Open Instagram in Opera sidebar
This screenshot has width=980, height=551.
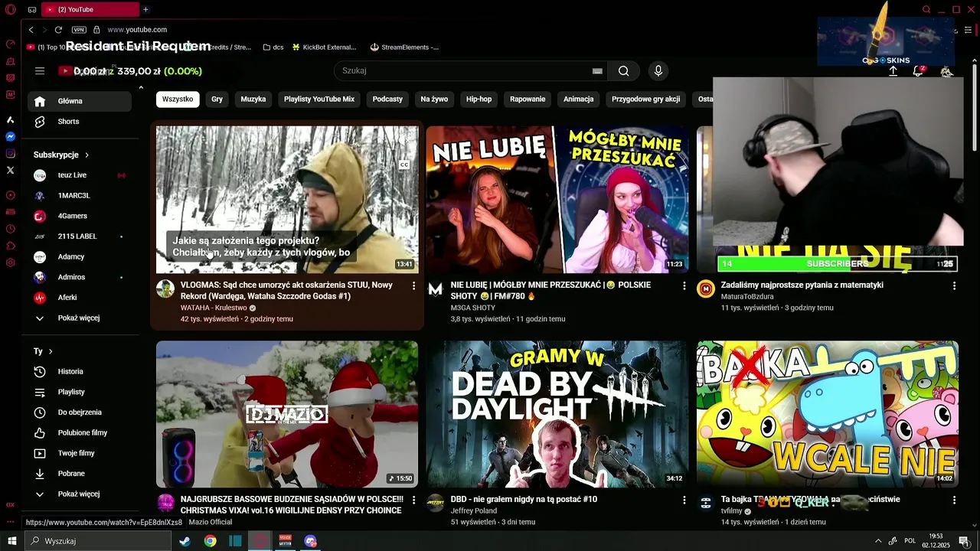click(x=11, y=154)
